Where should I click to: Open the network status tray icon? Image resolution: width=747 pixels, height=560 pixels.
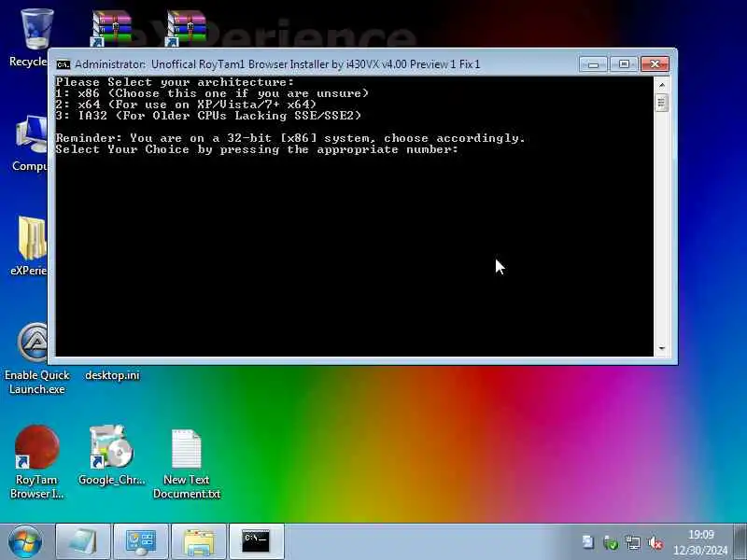tap(633, 542)
